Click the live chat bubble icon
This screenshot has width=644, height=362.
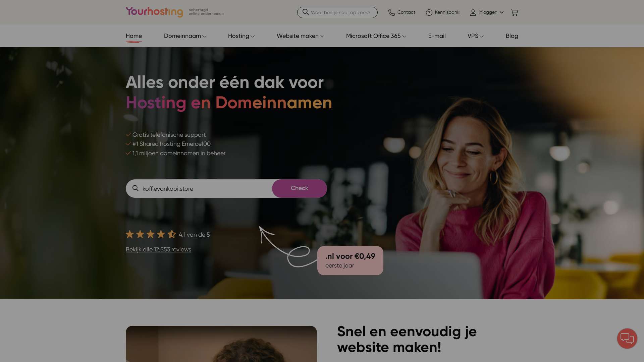coord(627,339)
